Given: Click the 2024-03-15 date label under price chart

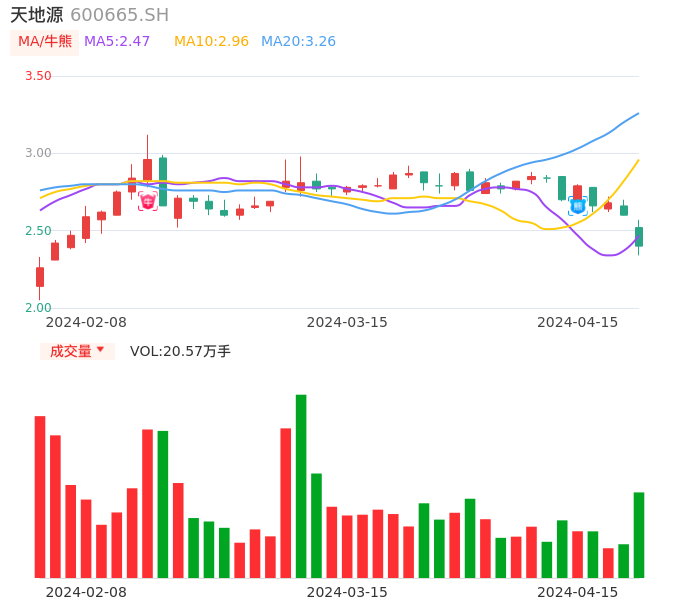Looking at the screenshot, I should tap(347, 322).
